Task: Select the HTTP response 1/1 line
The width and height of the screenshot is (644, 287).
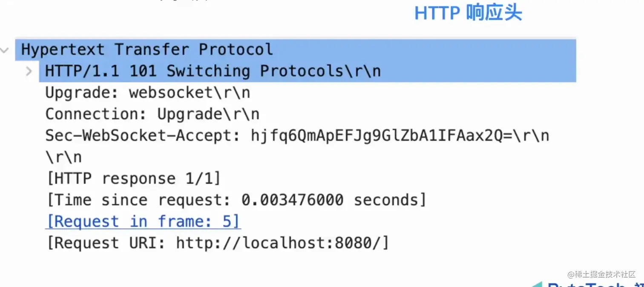Action: tap(133, 179)
